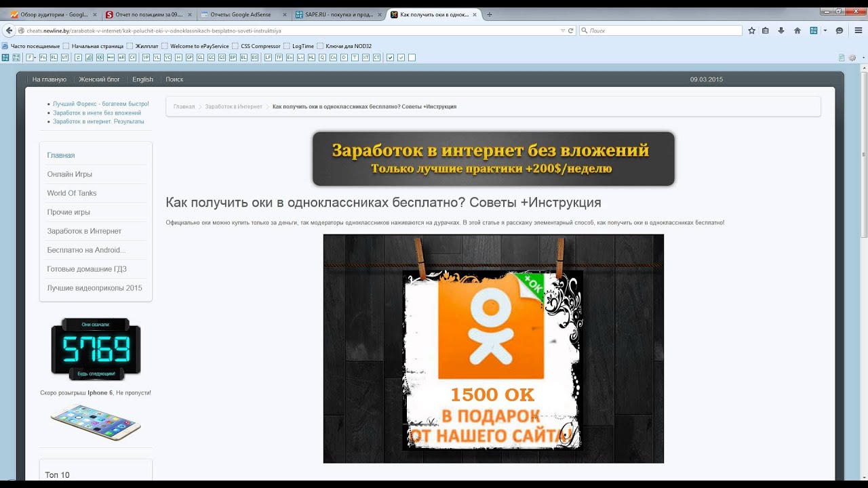Image resolution: width=868 pixels, height=488 pixels.
Task: Click the 'English' nav link
Action: pyautogui.click(x=142, y=79)
